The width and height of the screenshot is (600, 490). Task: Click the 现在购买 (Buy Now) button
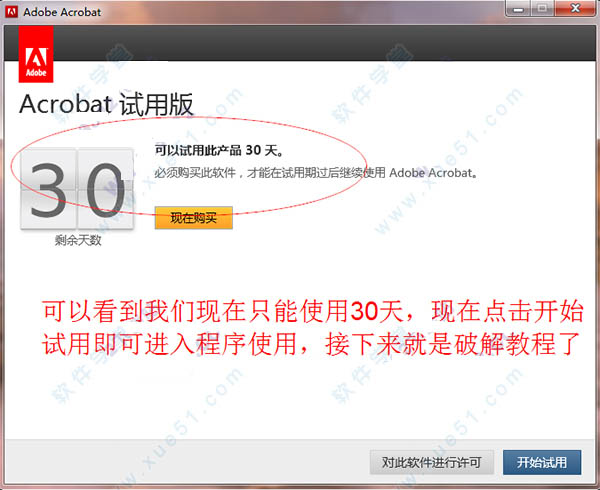point(194,218)
